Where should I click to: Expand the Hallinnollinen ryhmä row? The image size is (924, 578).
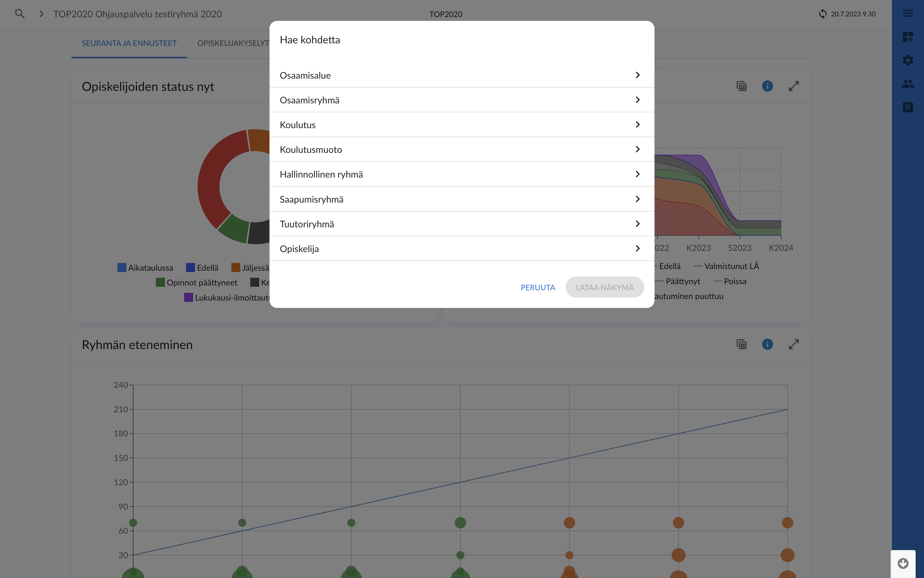[462, 174]
